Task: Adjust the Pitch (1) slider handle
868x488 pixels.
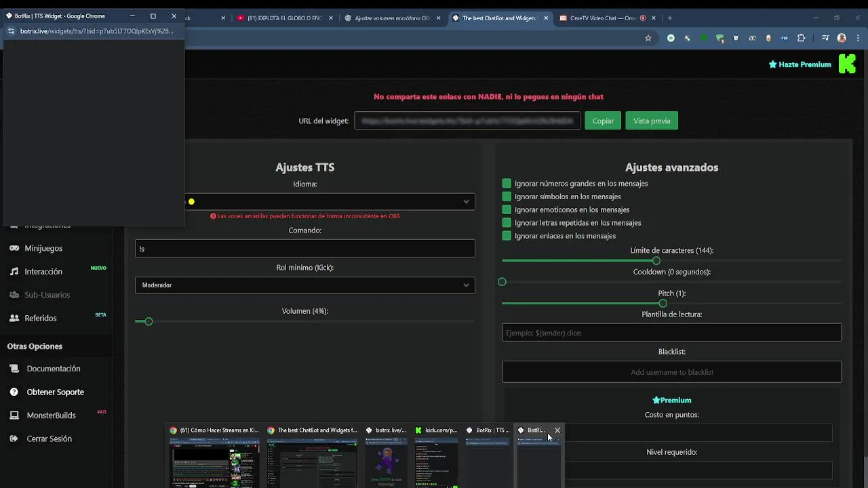Action: 663,304
